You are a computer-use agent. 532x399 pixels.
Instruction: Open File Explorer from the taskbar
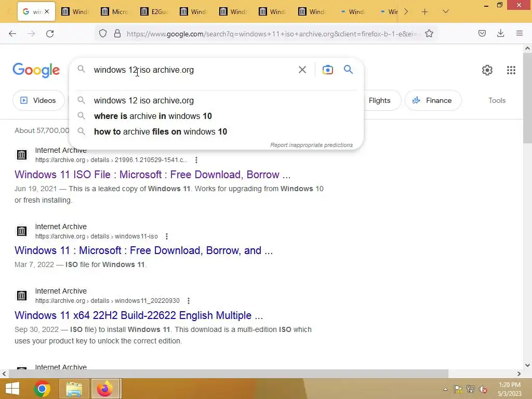click(74, 389)
